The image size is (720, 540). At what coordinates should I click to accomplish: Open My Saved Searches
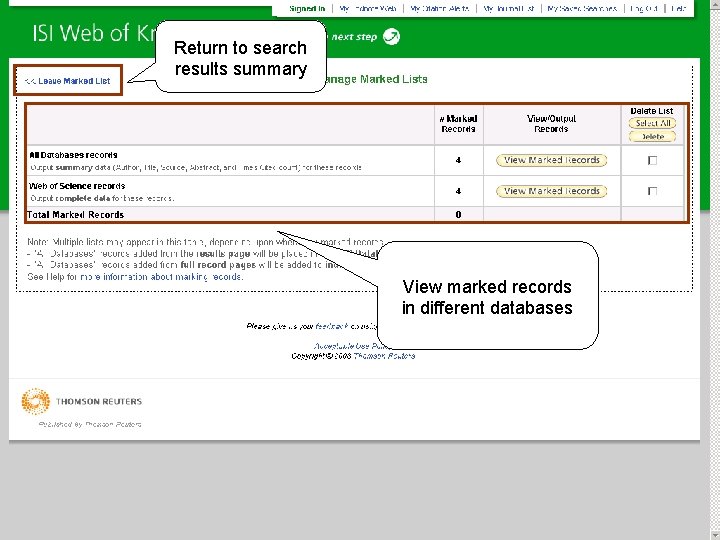coord(582,8)
